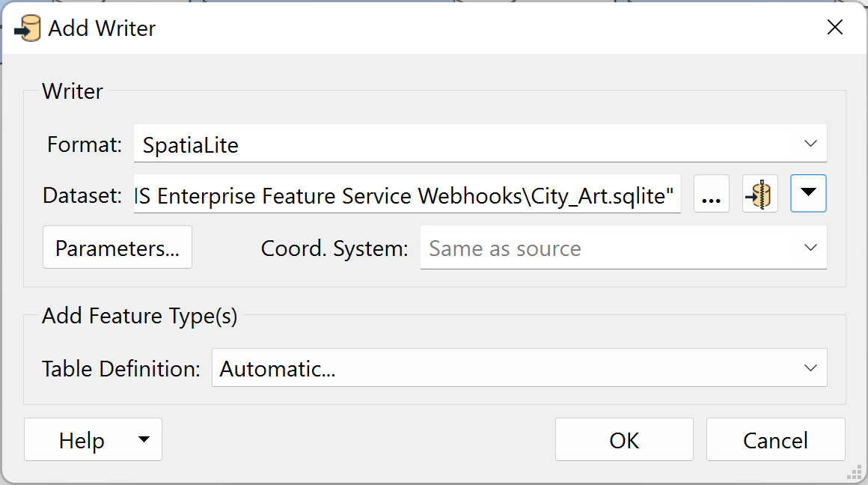Click the Cancel button

775,439
